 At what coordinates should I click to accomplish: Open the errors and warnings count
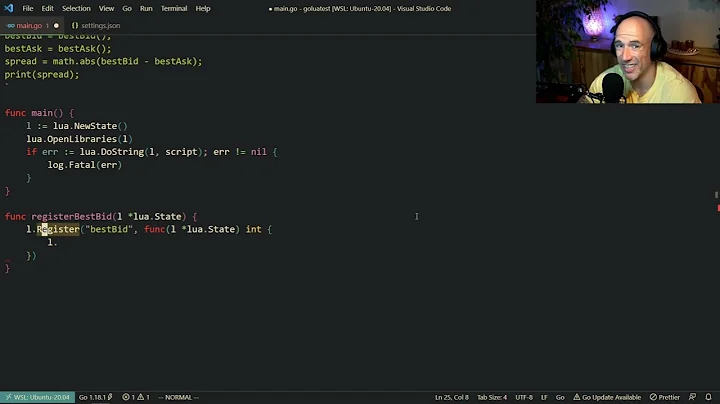[136, 397]
